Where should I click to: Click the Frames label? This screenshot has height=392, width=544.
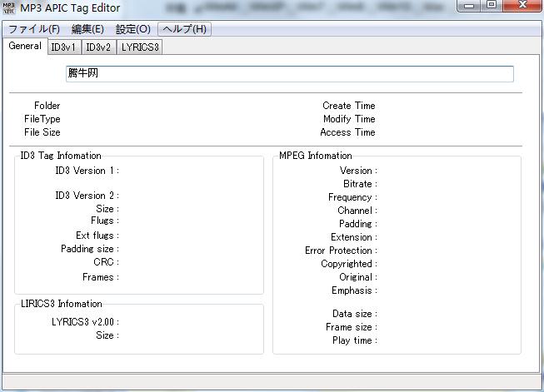tap(101, 277)
